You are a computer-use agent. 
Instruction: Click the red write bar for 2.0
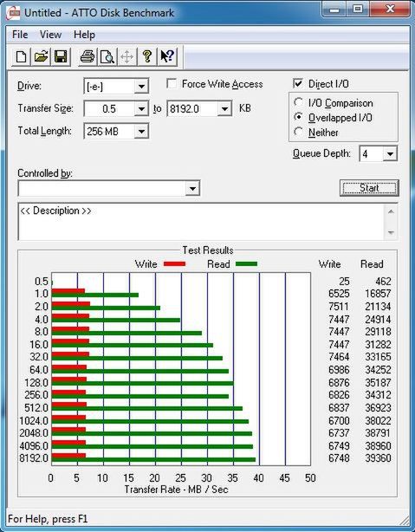point(70,303)
